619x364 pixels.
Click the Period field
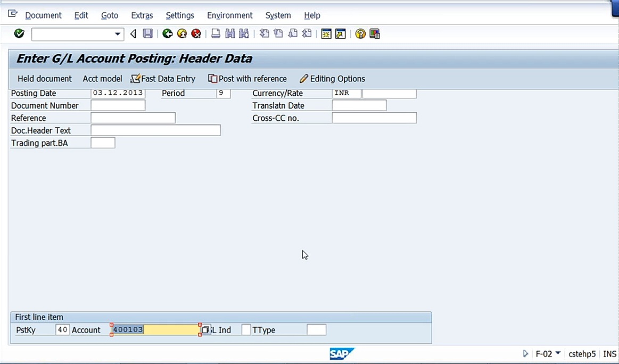(224, 93)
